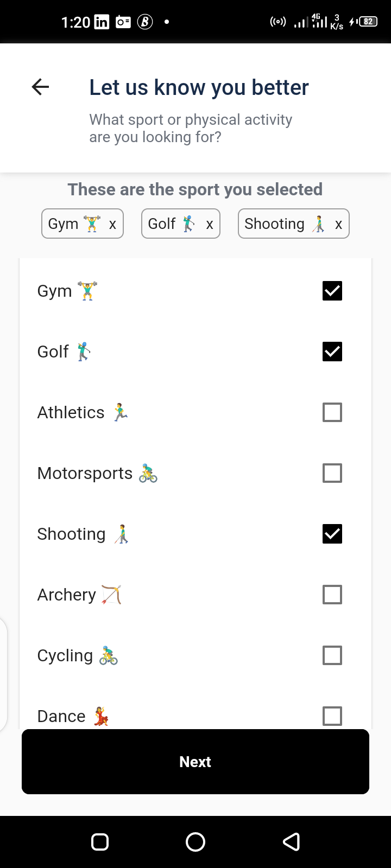Screen dimensions: 391x868
Task: Tap the bow and arrow Archery icon
Action: [x=111, y=595]
